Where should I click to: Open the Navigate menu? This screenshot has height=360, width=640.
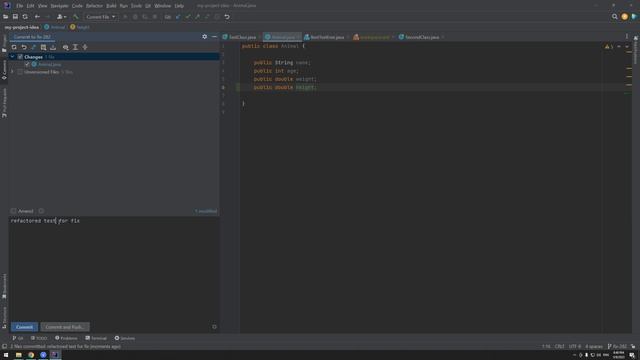59,6
